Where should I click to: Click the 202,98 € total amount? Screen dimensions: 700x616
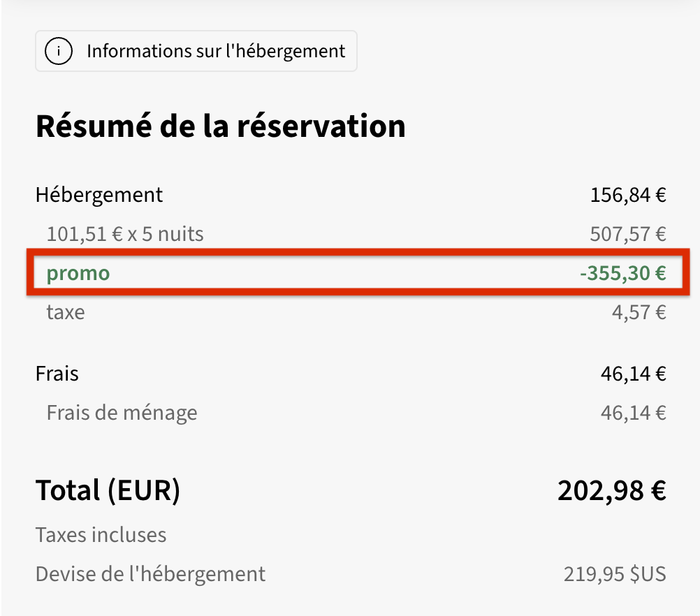[x=612, y=490]
